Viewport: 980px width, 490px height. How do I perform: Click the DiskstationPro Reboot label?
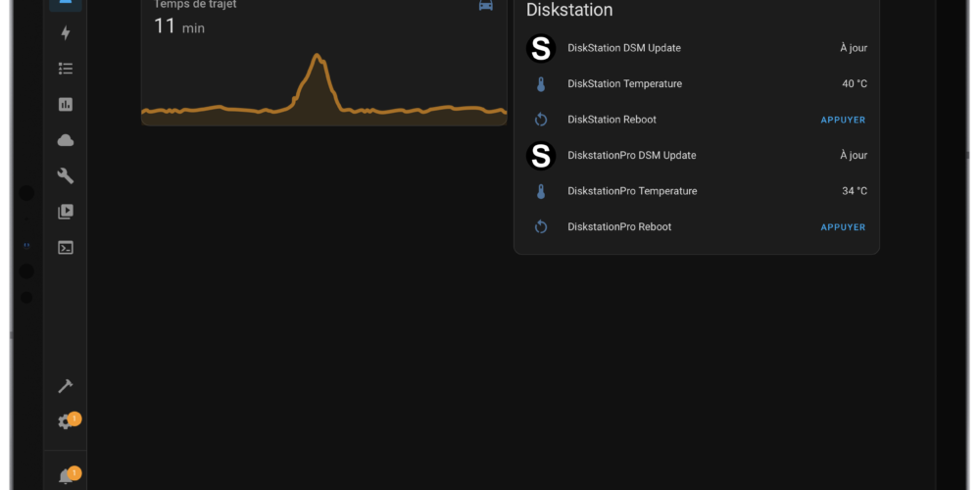pos(619,226)
